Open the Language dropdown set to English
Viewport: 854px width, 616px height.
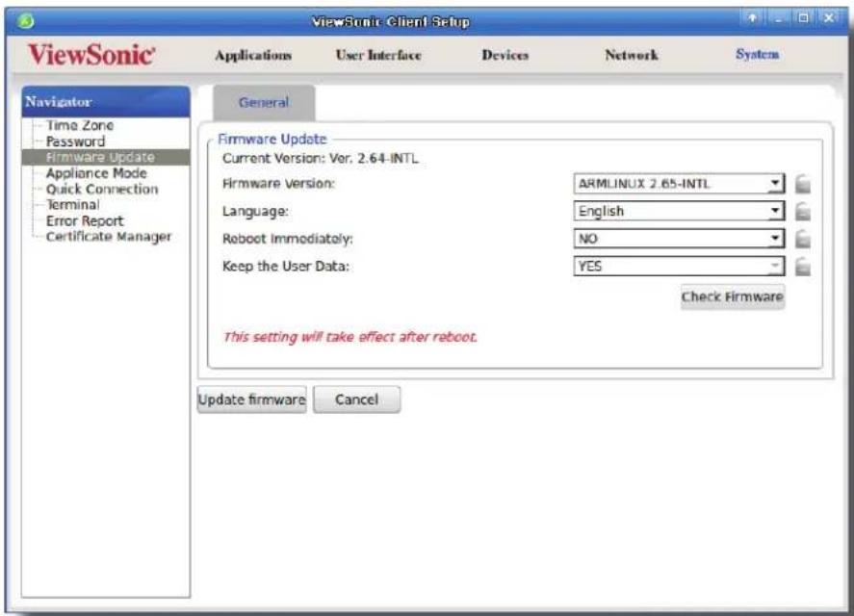pos(679,211)
